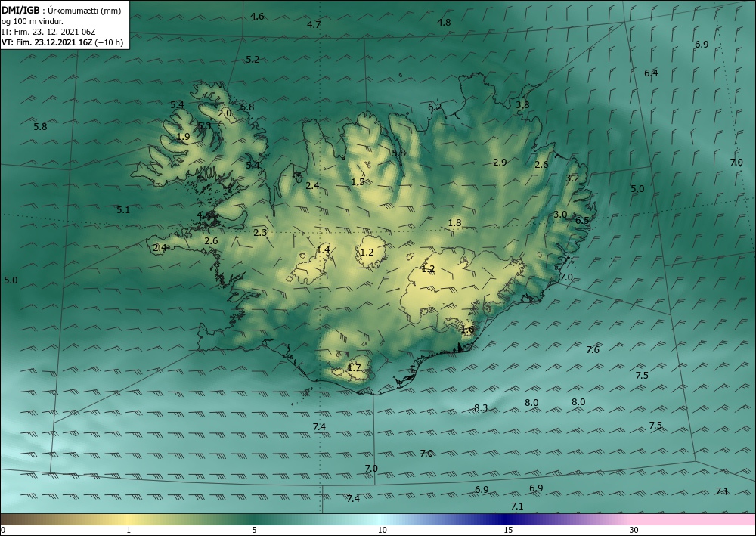
Task: Click the 1.4 value on Langjökull glacier
Action: 324,249
